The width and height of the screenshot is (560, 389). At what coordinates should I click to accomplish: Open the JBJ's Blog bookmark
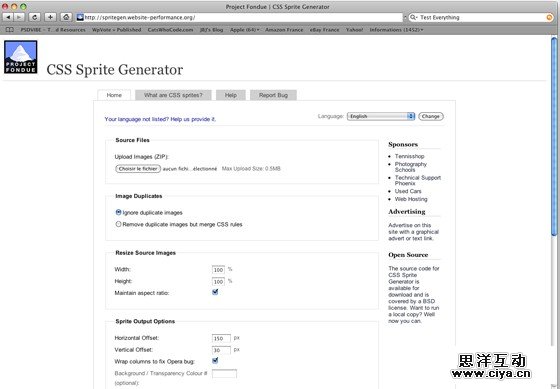click(x=211, y=30)
